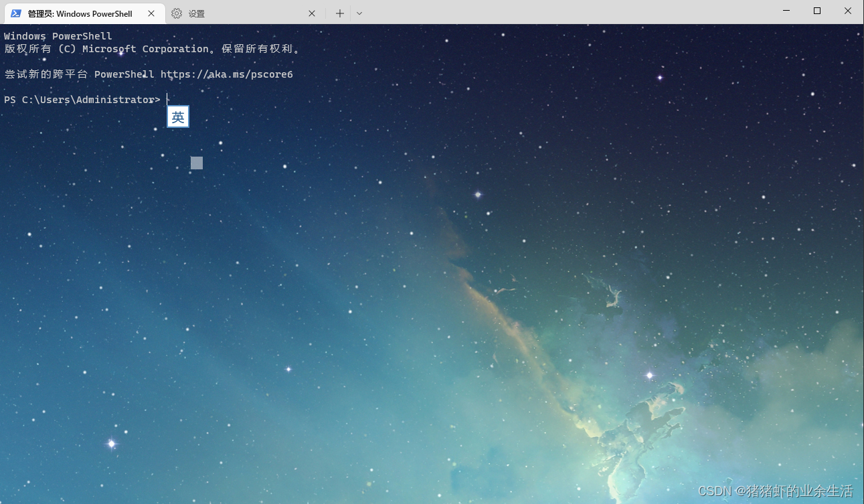This screenshot has width=864, height=504.
Task: Minimize the terminal window
Action: pos(786,11)
